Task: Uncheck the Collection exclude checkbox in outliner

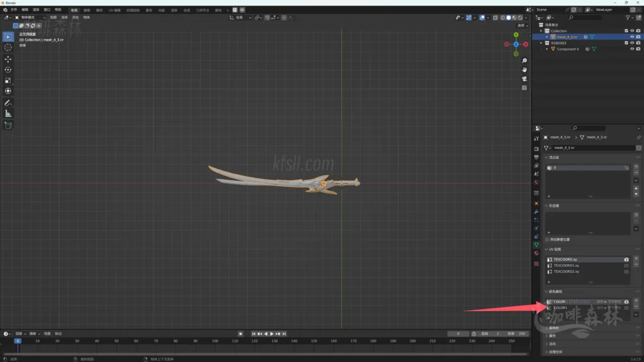Action: pos(626,31)
